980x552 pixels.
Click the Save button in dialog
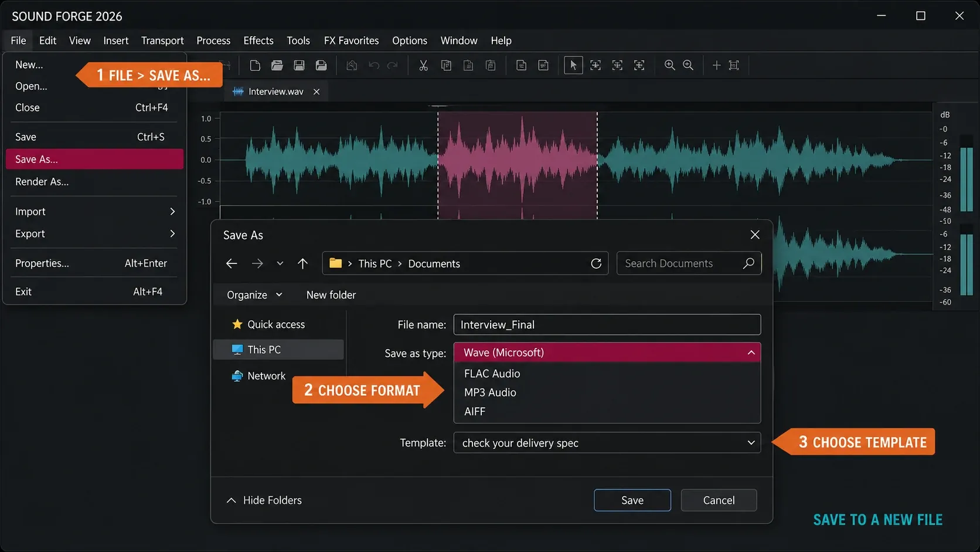point(632,500)
